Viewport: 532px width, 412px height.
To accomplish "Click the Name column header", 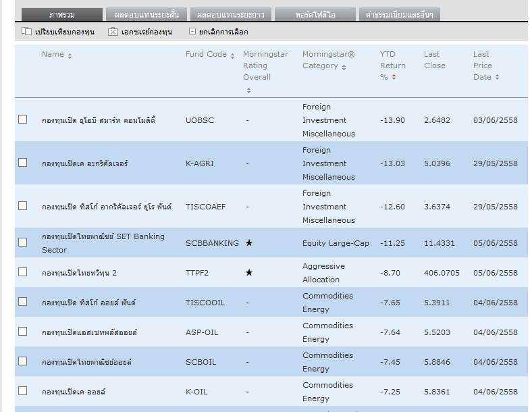I will pos(53,54).
